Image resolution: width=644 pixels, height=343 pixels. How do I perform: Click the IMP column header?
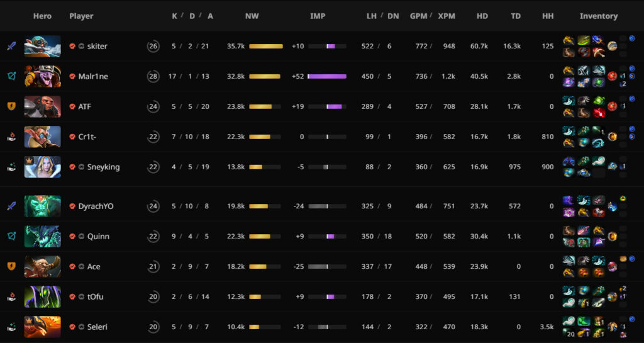(318, 16)
